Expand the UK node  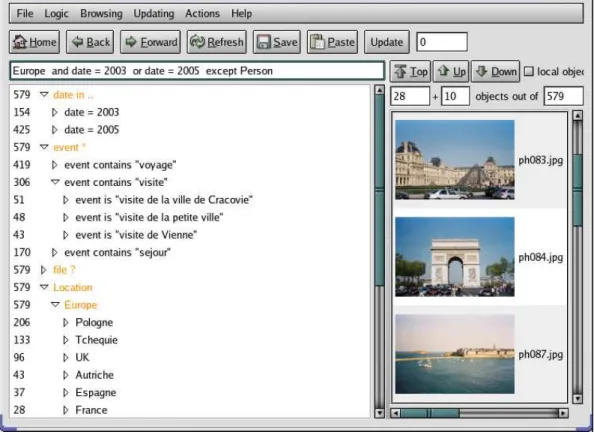coord(66,357)
